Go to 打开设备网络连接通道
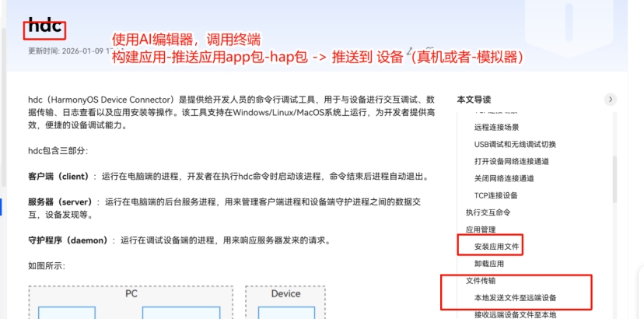Screen dimensions: 644x319 click(x=511, y=161)
